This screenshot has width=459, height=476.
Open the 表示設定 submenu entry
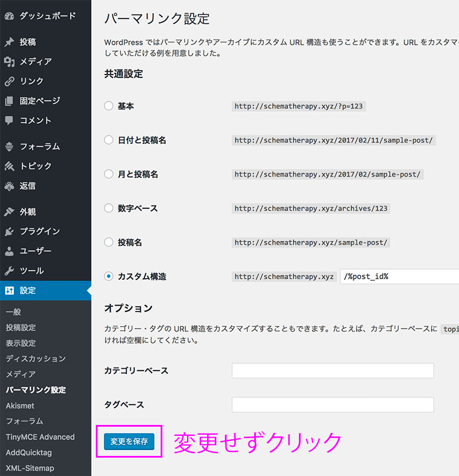[x=22, y=343]
